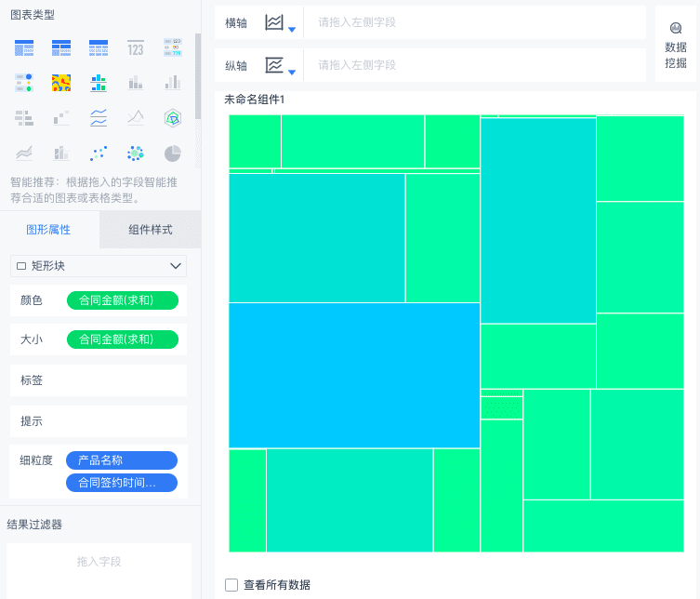This screenshot has height=599, width=700.
Task: Select the tall cyan treemap block
Action: point(538,220)
